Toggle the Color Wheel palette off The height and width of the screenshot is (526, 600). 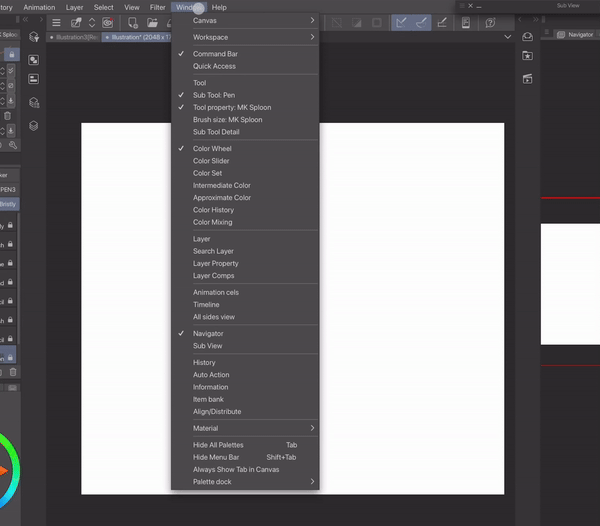(x=212, y=149)
